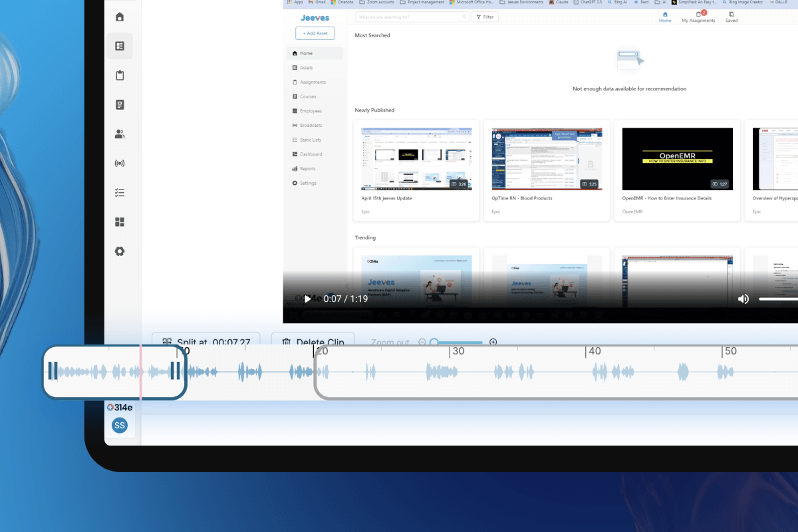798x532 pixels.
Task: Select Home in the Jeeves side menu
Action: tap(315, 53)
